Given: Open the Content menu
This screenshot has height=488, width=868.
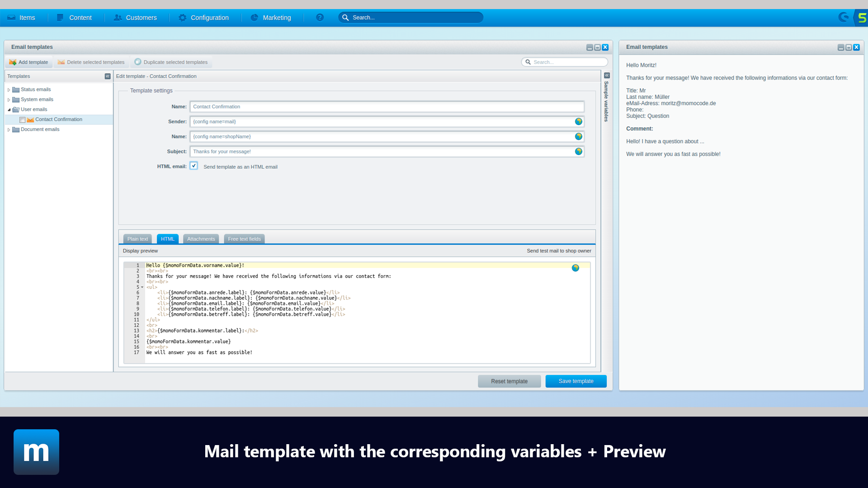Looking at the screenshot, I should [74, 18].
